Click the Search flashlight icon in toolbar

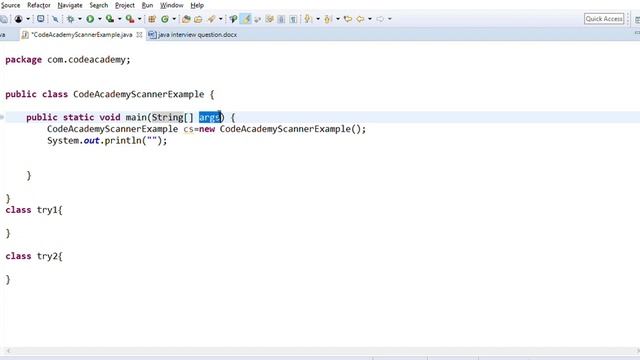click(x=211, y=19)
